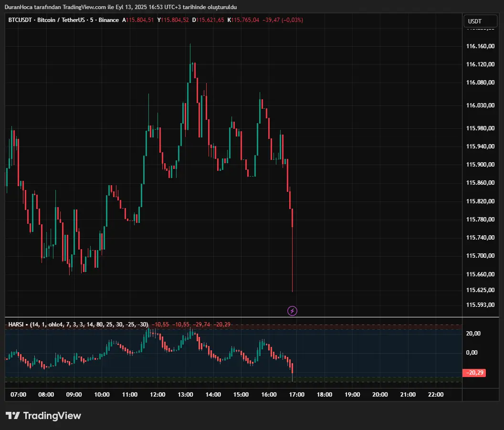Click the 115.593,00 price axis label
Image resolution: width=504 pixels, height=430 pixels.
(x=480, y=304)
